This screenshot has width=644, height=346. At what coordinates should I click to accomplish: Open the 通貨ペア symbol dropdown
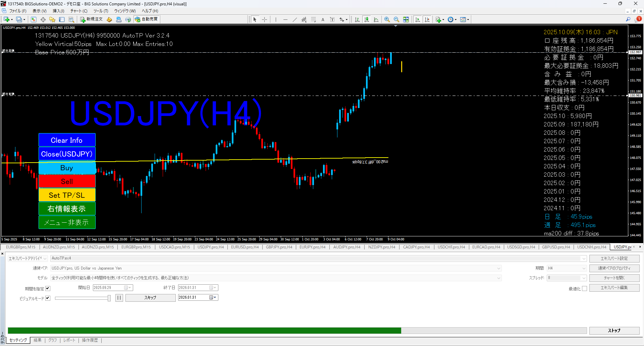[x=276, y=268]
